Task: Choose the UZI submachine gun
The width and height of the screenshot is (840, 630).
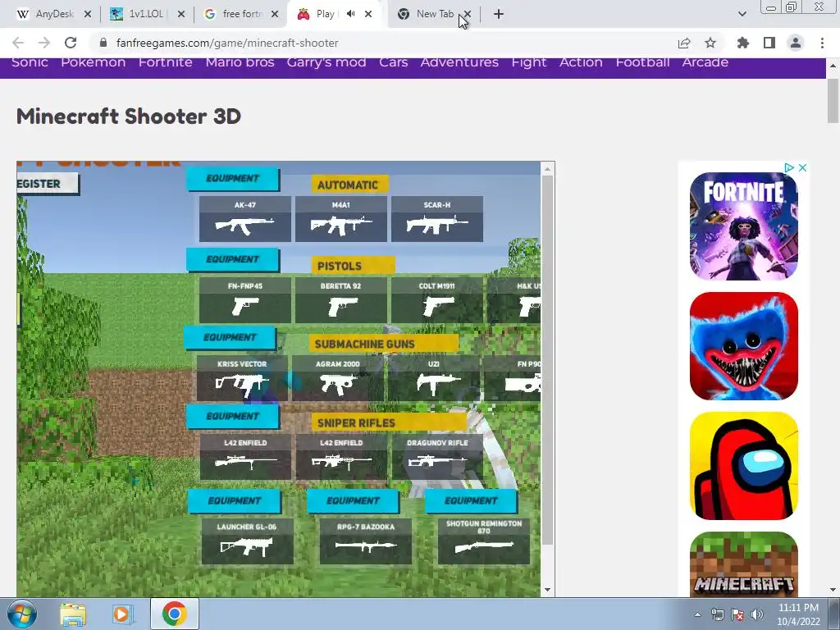Action: tap(433, 378)
